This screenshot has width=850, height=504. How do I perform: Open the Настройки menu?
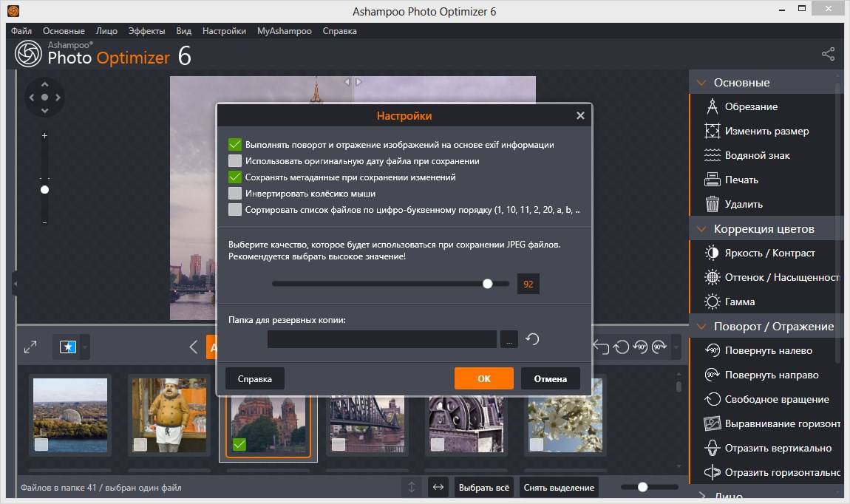224,31
